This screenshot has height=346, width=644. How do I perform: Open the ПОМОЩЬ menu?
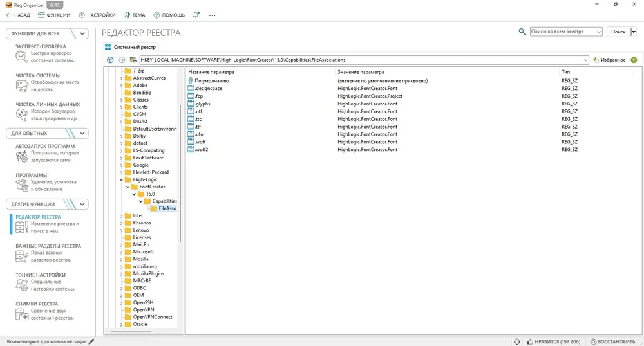tap(169, 15)
